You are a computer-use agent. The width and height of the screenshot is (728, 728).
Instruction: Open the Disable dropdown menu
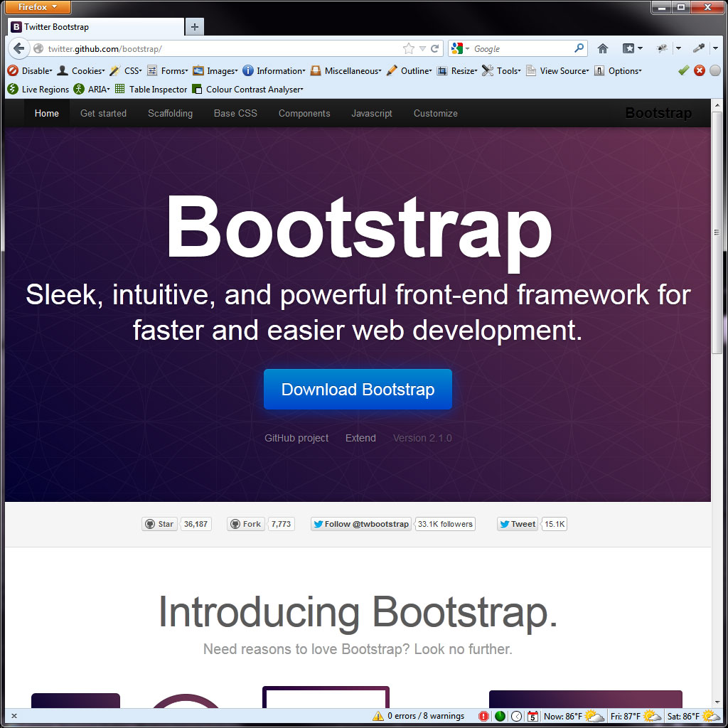(x=30, y=70)
